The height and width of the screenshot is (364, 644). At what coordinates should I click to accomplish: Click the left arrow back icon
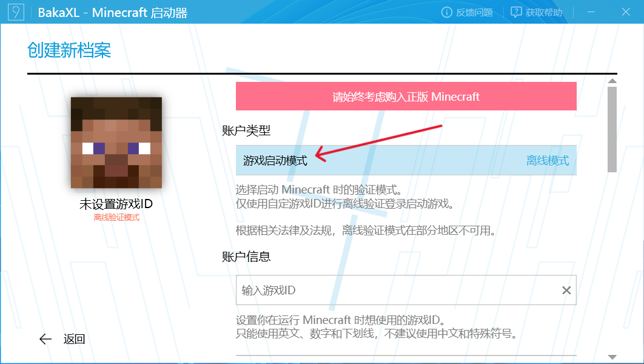pos(45,339)
